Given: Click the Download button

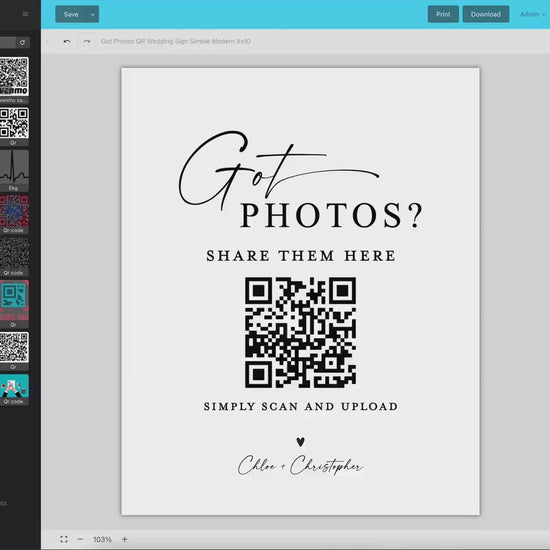Looking at the screenshot, I should tap(486, 14).
